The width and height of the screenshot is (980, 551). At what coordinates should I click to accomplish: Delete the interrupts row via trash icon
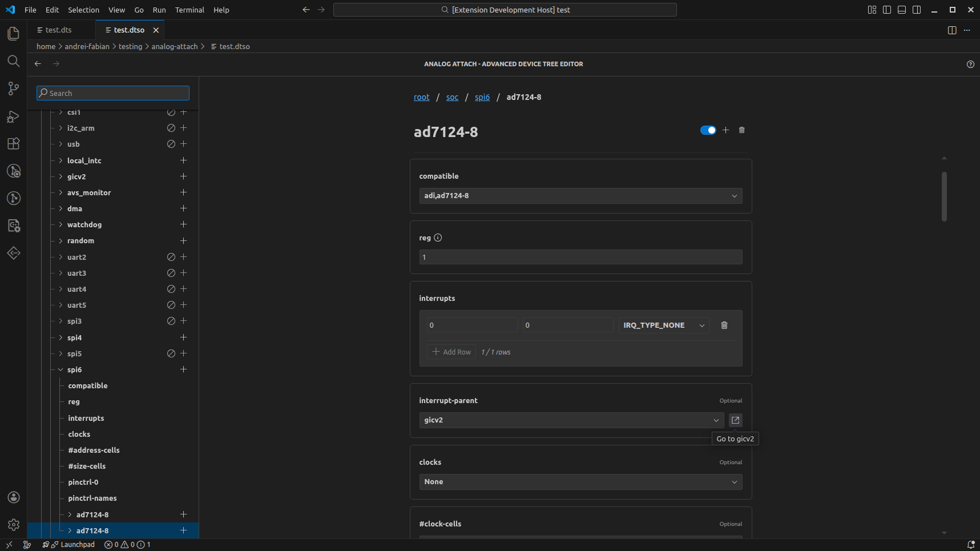point(724,325)
